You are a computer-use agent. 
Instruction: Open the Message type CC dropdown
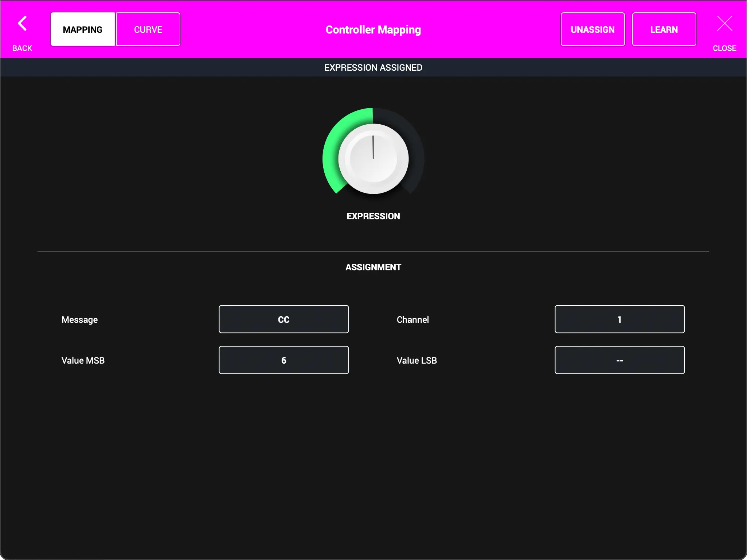click(x=283, y=320)
